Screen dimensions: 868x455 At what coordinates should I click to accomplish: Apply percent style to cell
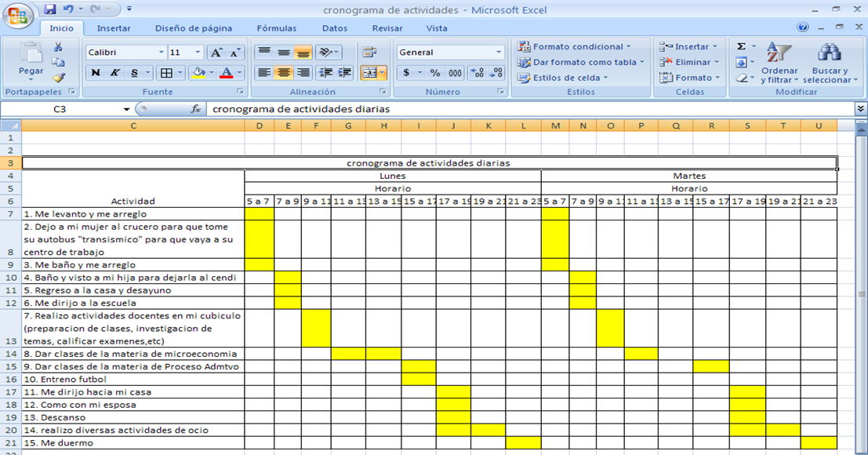(x=435, y=72)
